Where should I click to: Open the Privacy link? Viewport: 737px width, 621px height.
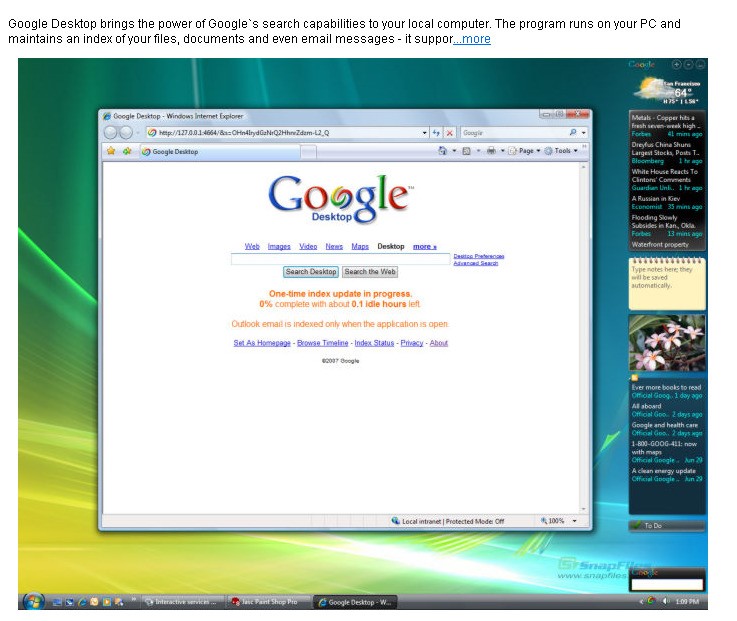pyautogui.click(x=412, y=343)
